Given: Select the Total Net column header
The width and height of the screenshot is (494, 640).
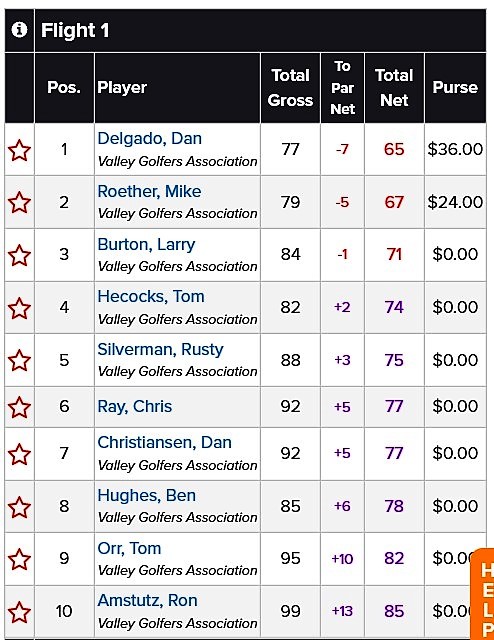Looking at the screenshot, I should click(394, 88).
